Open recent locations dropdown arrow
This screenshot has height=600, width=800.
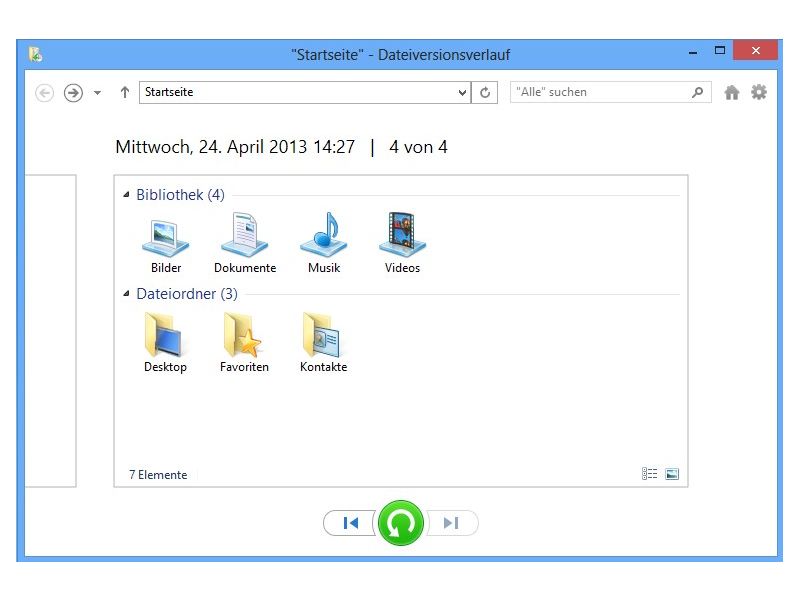[97, 93]
